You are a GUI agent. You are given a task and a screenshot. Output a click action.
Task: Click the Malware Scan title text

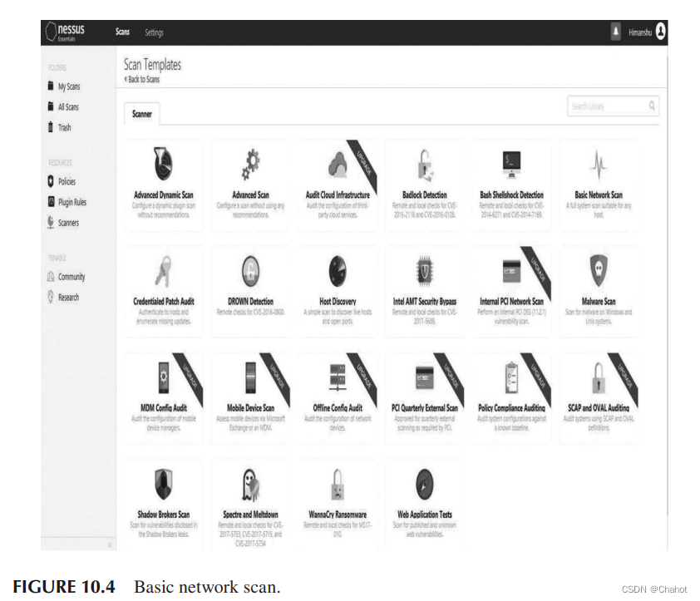click(x=599, y=302)
